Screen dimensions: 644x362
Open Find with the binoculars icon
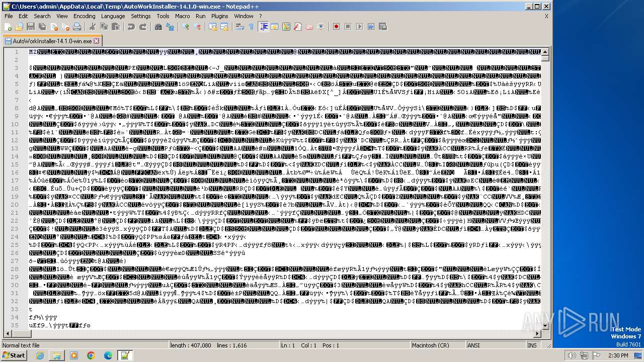point(158,27)
